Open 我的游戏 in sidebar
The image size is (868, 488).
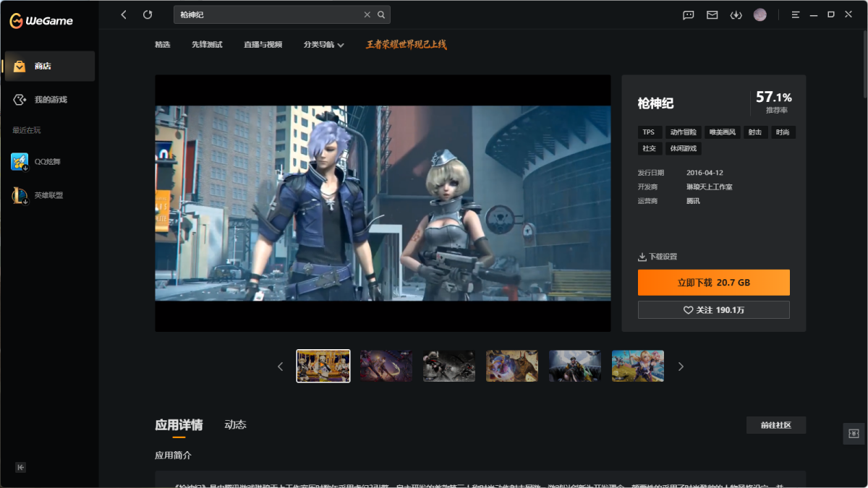point(50,100)
